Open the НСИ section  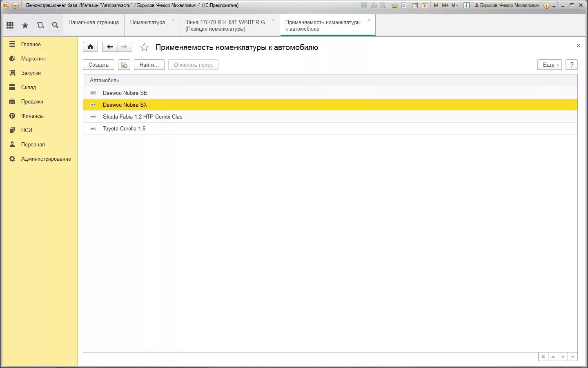tap(40, 130)
